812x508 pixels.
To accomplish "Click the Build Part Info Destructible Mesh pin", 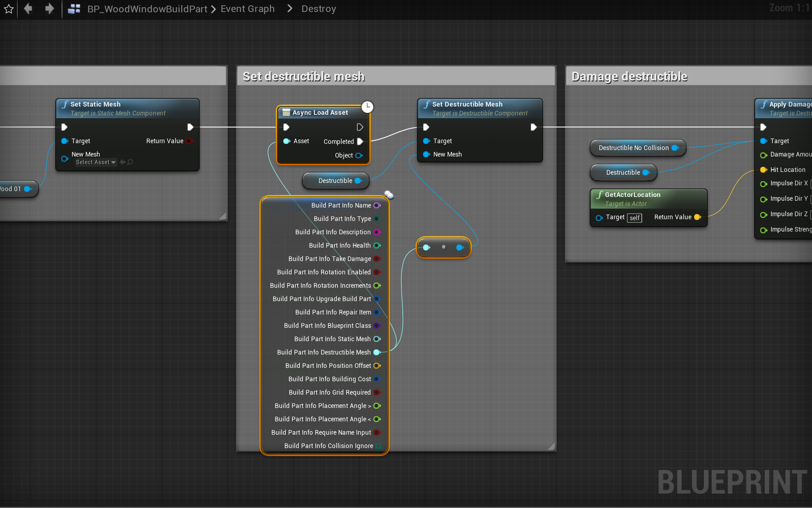I will 377,352.
